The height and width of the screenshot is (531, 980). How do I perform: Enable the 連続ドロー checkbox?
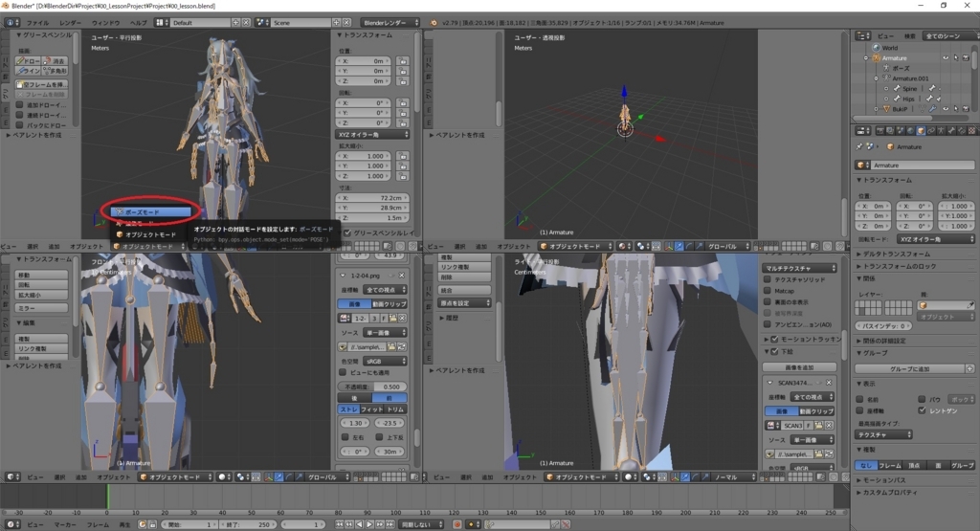(19, 115)
